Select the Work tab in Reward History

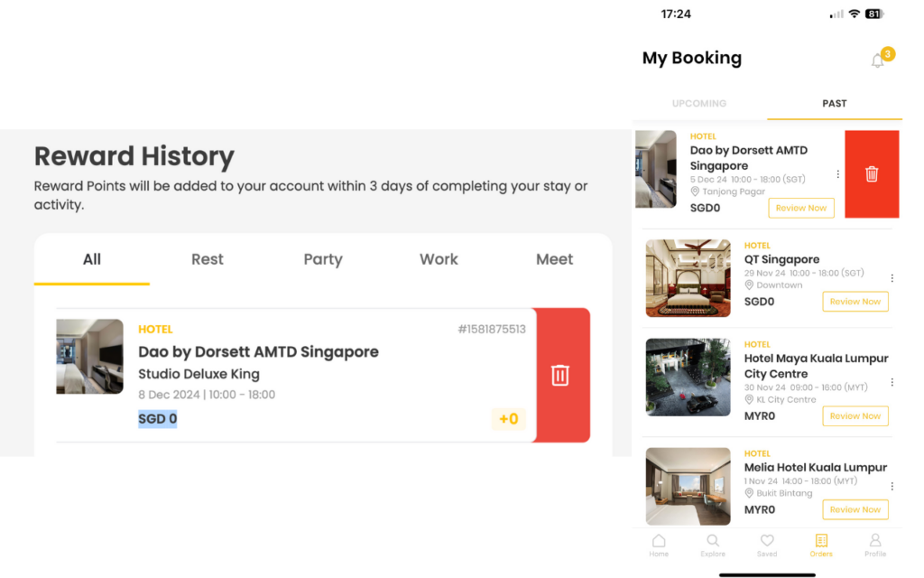[x=439, y=259]
